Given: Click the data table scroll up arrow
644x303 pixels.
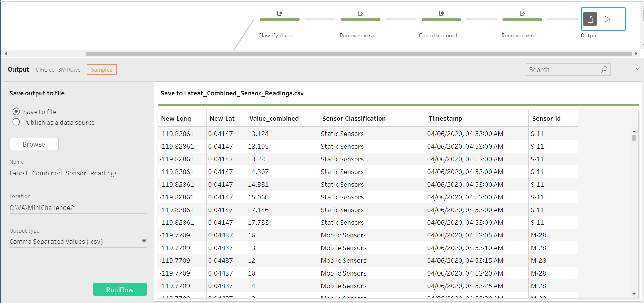Looking at the screenshot, I should pos(634,131).
